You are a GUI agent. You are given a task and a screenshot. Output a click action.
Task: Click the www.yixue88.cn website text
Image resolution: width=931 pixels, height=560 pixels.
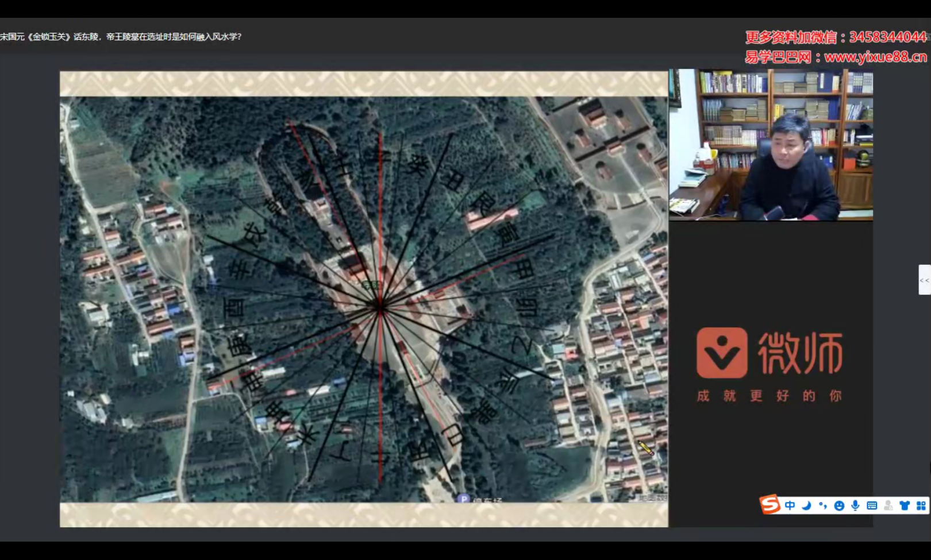coord(875,57)
